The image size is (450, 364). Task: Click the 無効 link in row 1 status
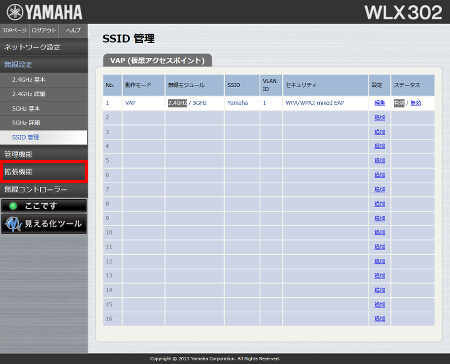(x=416, y=103)
